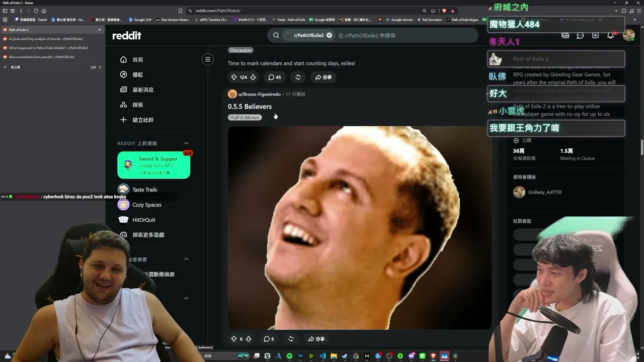Image resolution: width=644 pixels, height=362 pixels.
Task: Open Brave Rewards triangle icon
Action: pyautogui.click(x=453, y=11)
